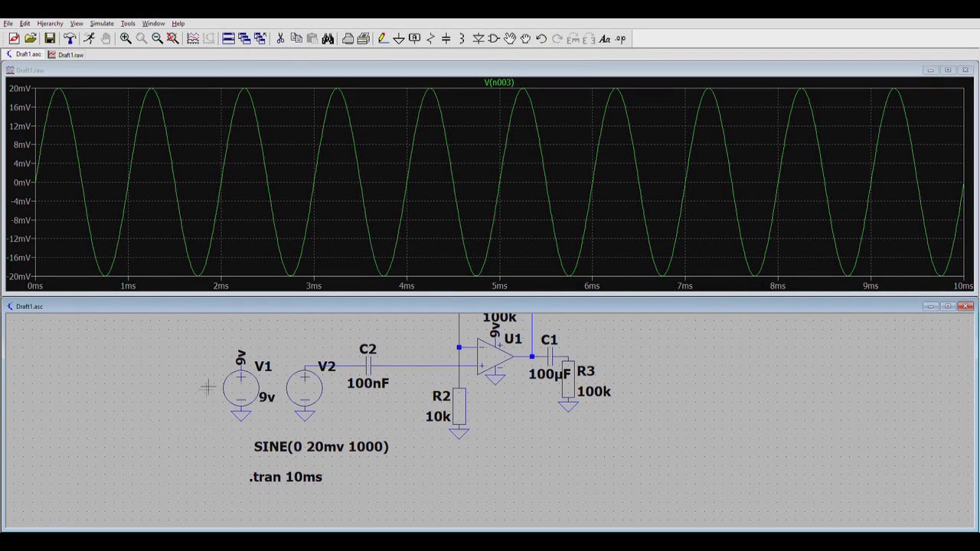Copy with the duplicate pages icon

(296, 38)
